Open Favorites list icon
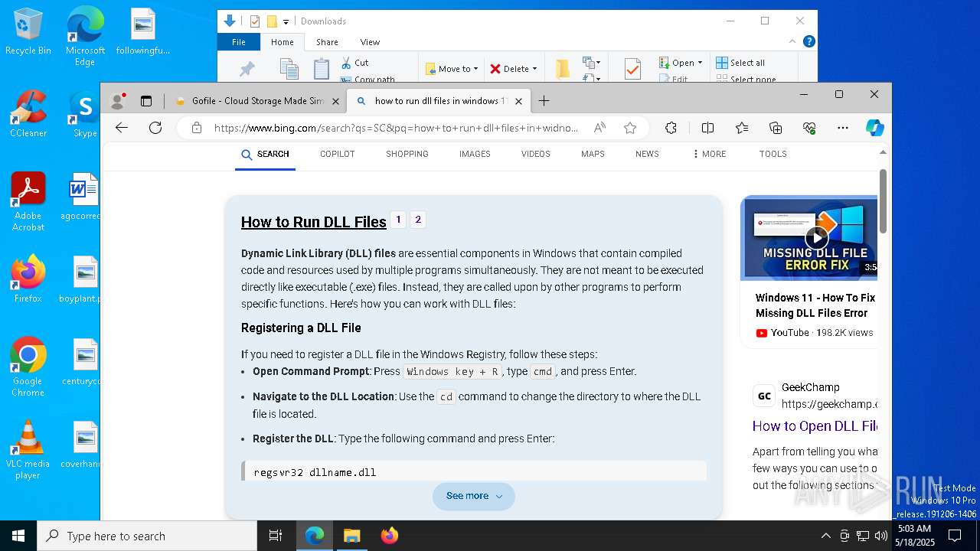The image size is (980, 551). 742,128
